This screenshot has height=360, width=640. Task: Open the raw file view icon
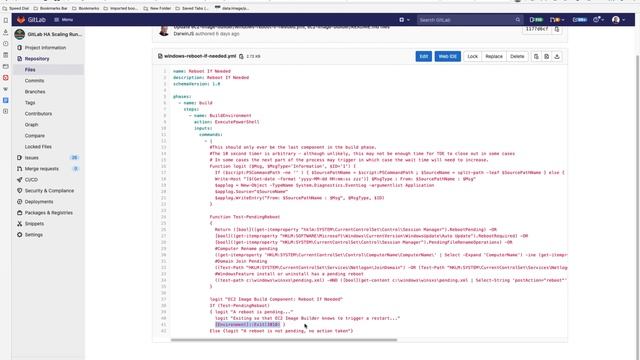pyautogui.click(x=547, y=56)
